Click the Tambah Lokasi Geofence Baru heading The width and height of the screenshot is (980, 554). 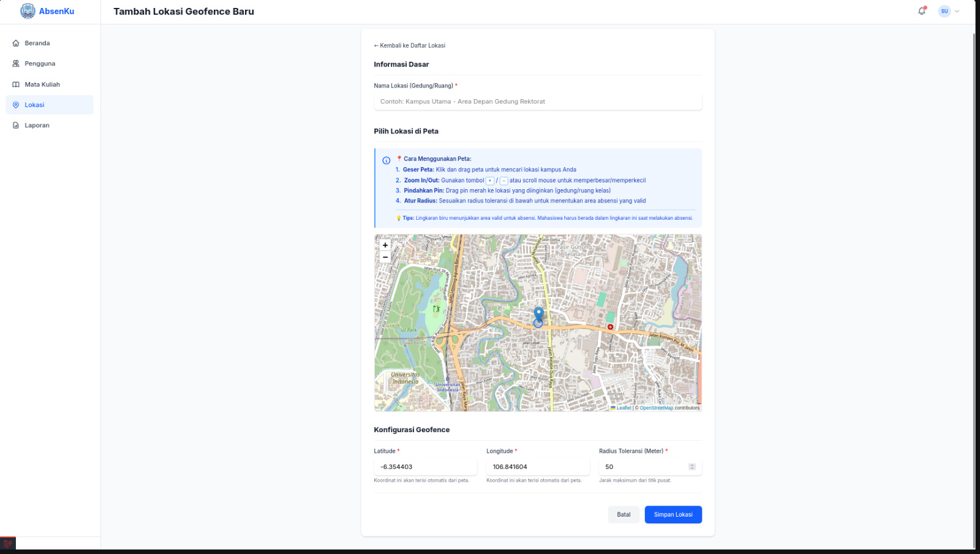tap(184, 12)
